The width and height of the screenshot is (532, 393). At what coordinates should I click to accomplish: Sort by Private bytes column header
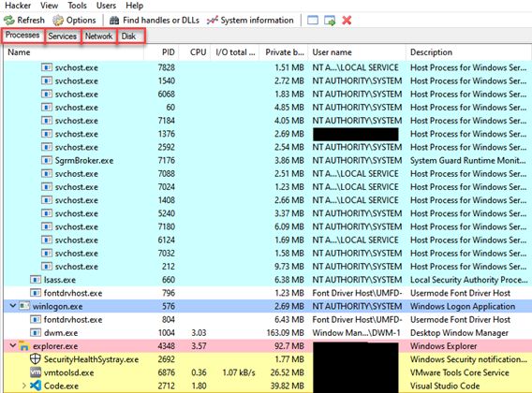tap(285, 52)
